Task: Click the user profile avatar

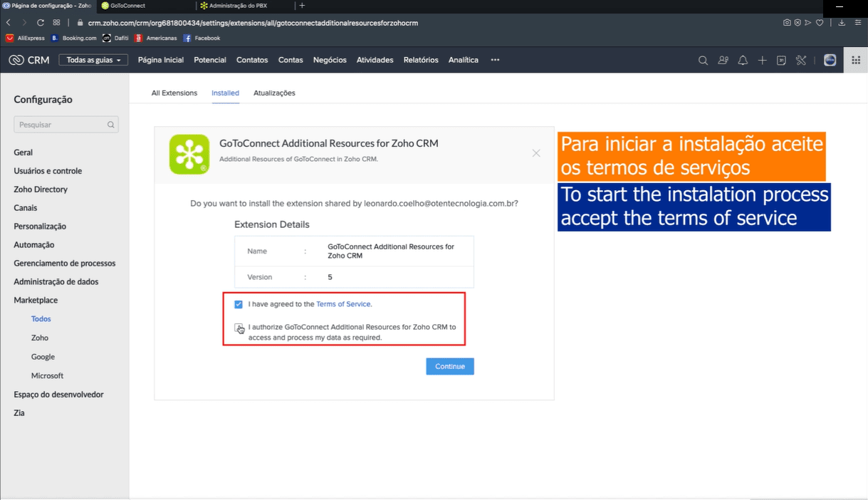Action: click(x=830, y=61)
